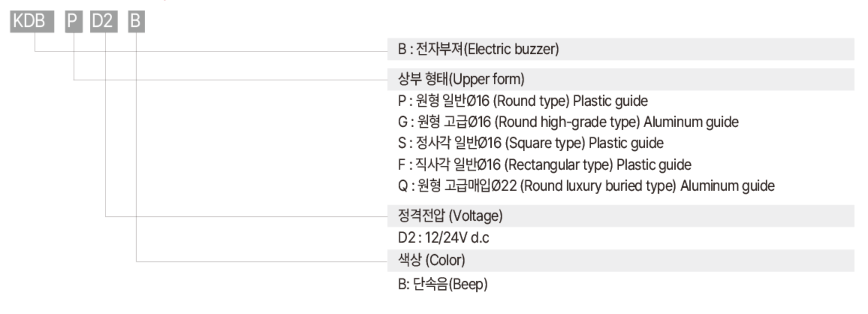Click the Korean text 전자부져
The width and height of the screenshot is (868, 314).
440,49
